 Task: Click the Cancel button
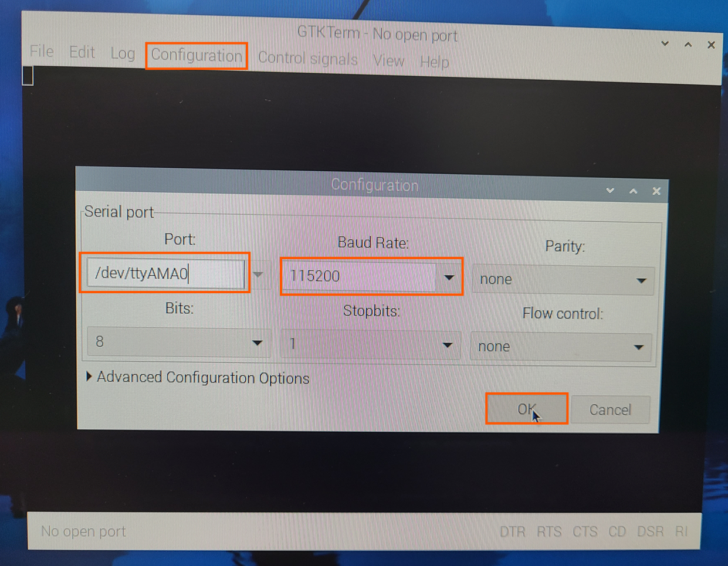610,409
